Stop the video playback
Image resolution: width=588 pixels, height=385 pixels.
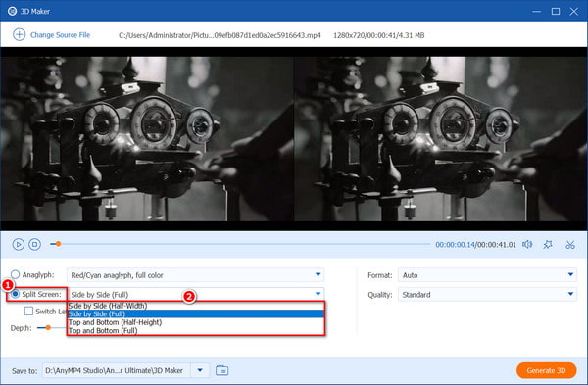coord(35,244)
